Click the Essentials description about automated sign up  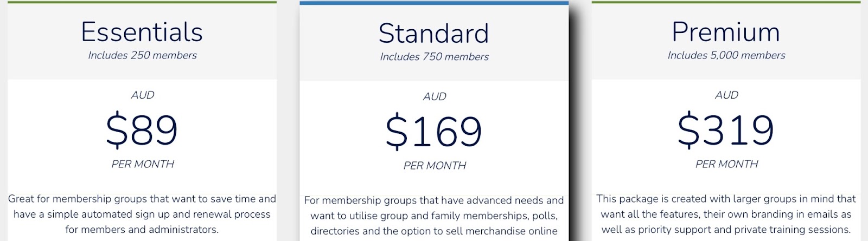pyautogui.click(x=142, y=214)
